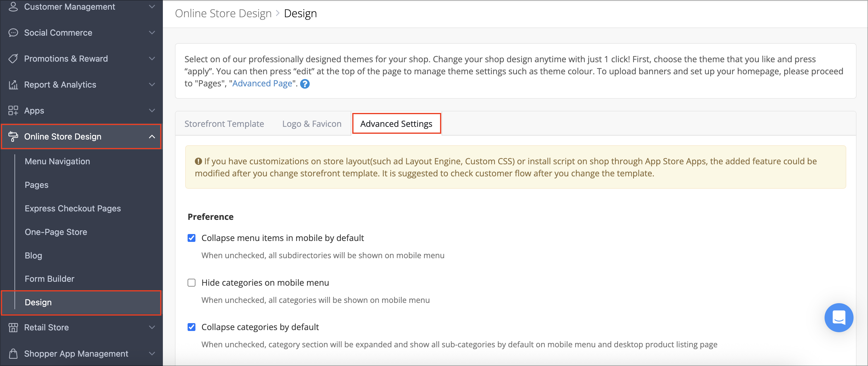Viewport: 868px width, 366px height.
Task: Uncheck Collapse categories by default
Action: [192, 327]
